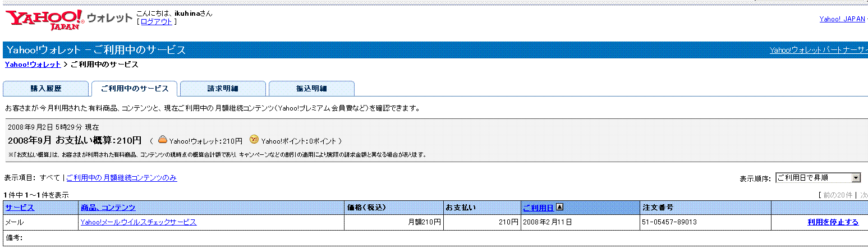Click the sort arrow icon beside ご利用日
Image resolution: width=868 pixels, height=248 pixels.
click(559, 208)
